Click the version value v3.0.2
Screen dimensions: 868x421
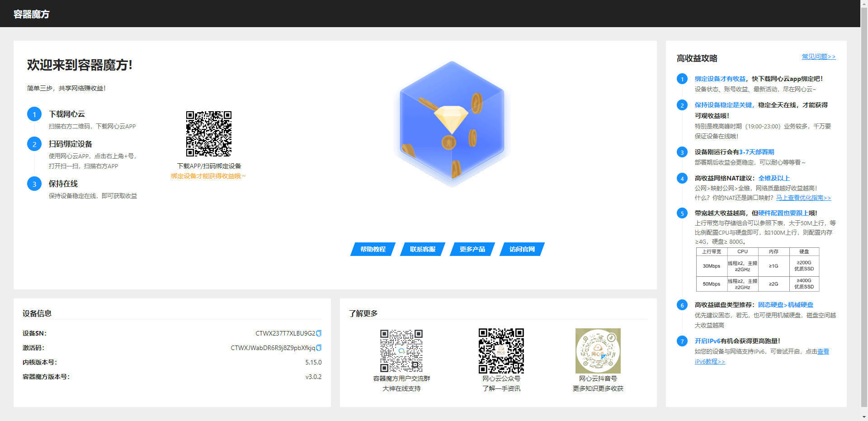pyautogui.click(x=313, y=377)
